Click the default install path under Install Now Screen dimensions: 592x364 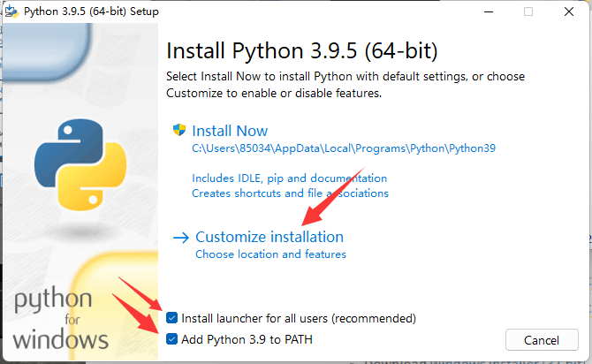[x=344, y=148]
